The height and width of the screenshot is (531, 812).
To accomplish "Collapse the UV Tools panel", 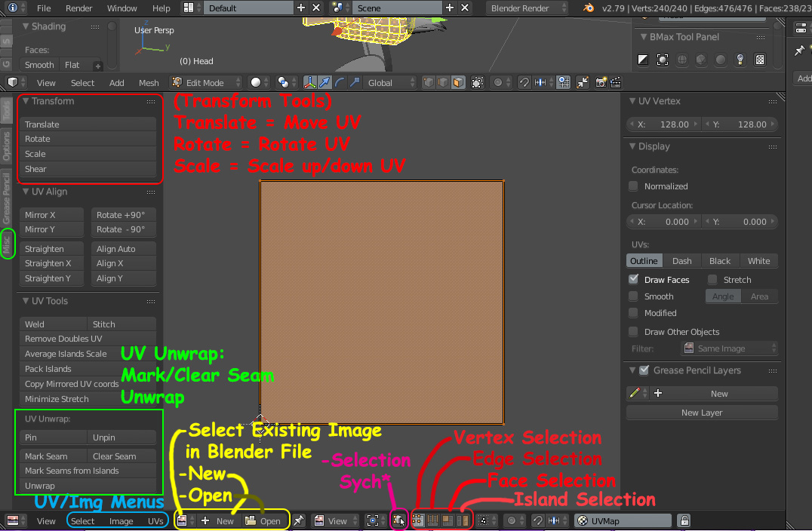I will pyautogui.click(x=26, y=301).
